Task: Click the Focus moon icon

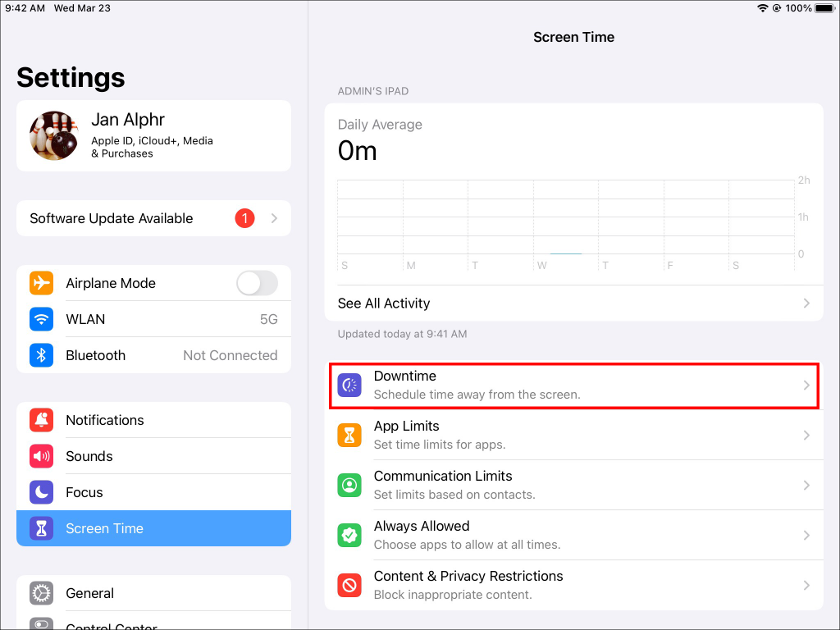Action: pyautogui.click(x=41, y=492)
